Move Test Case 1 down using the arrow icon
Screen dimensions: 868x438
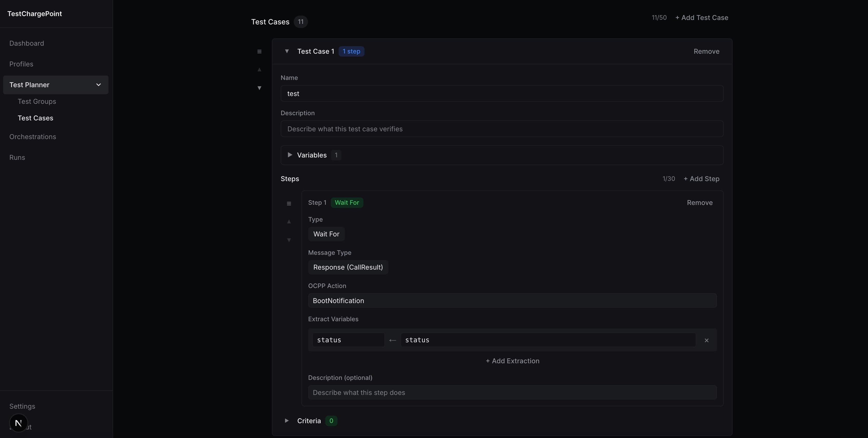(259, 88)
